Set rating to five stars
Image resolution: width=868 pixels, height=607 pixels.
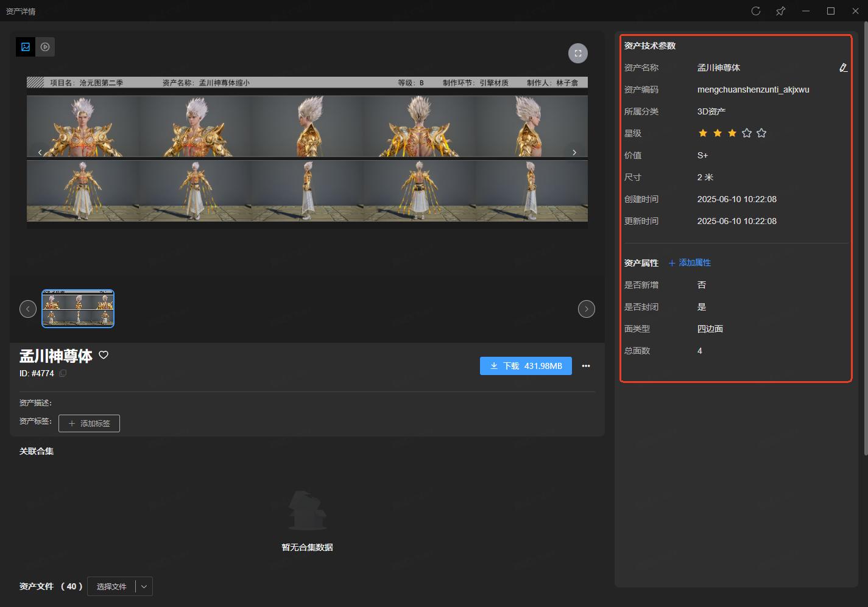761,133
